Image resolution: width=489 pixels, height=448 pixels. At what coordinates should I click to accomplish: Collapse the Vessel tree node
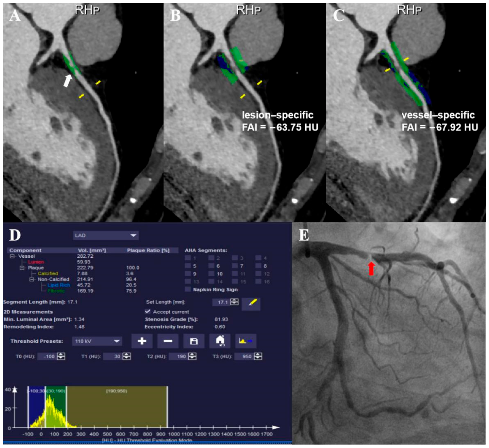[12, 256]
